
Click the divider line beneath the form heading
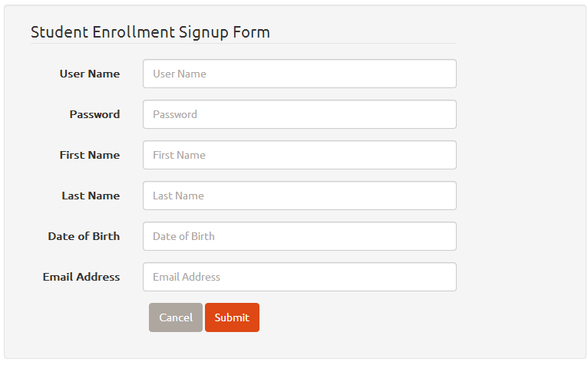pyautogui.click(x=244, y=44)
